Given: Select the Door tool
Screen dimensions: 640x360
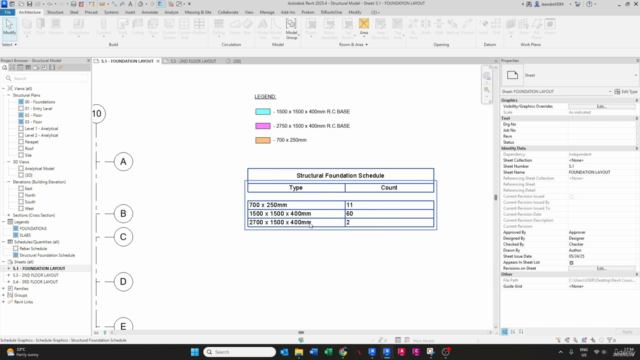Looking at the screenshot, I should (x=41, y=27).
